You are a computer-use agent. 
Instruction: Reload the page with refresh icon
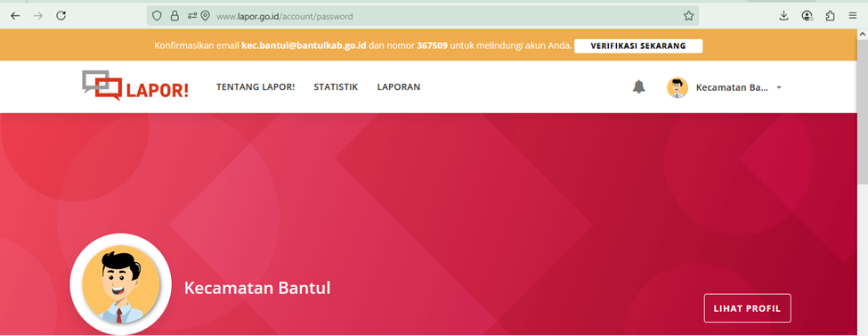61,16
